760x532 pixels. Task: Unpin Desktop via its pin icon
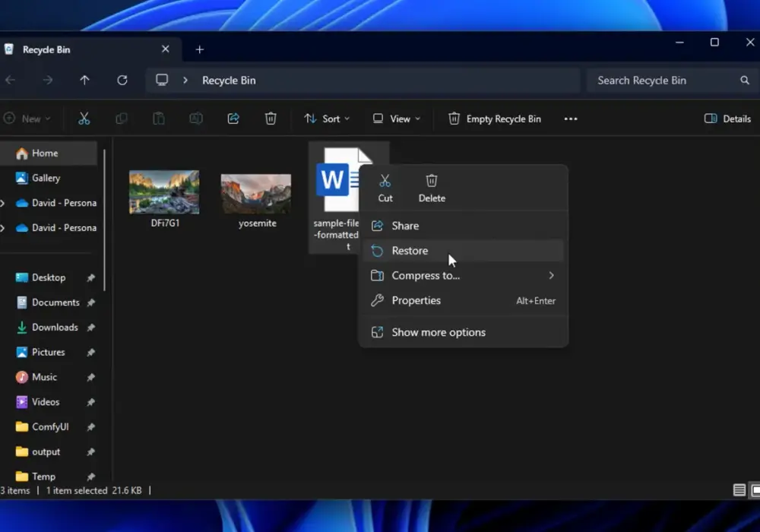90,277
